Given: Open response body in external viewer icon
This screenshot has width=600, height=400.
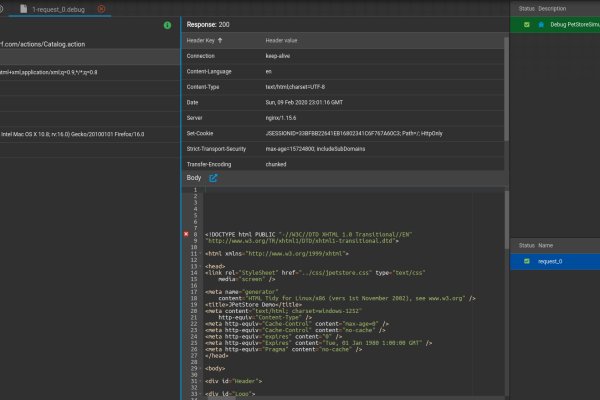Looking at the screenshot, I should pyautogui.click(x=213, y=178).
